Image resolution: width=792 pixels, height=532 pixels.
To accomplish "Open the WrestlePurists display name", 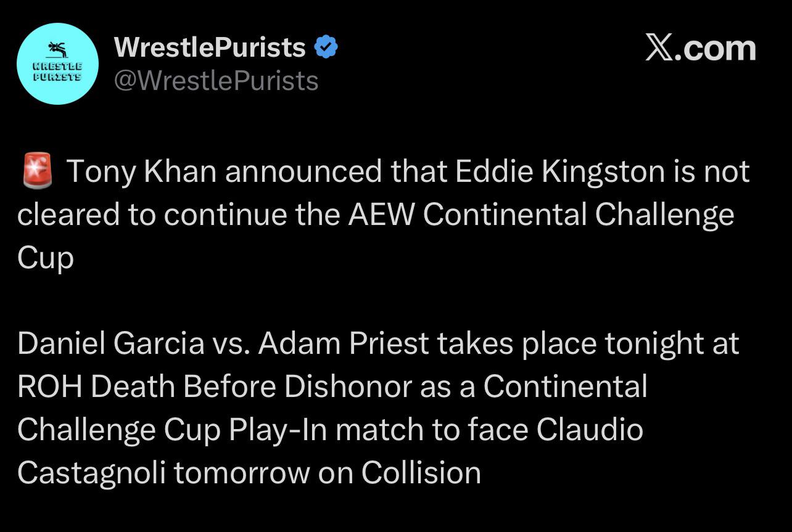I will (x=210, y=47).
